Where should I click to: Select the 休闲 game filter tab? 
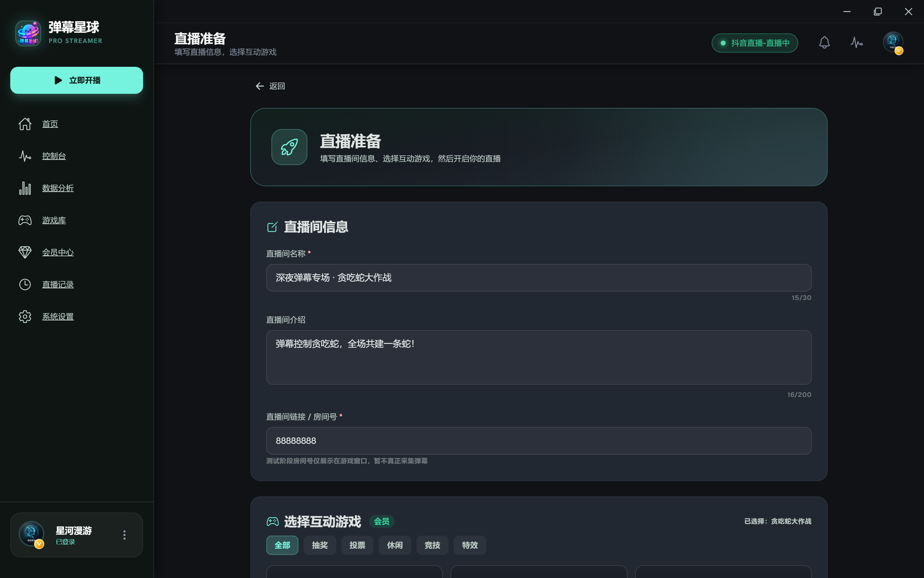395,545
